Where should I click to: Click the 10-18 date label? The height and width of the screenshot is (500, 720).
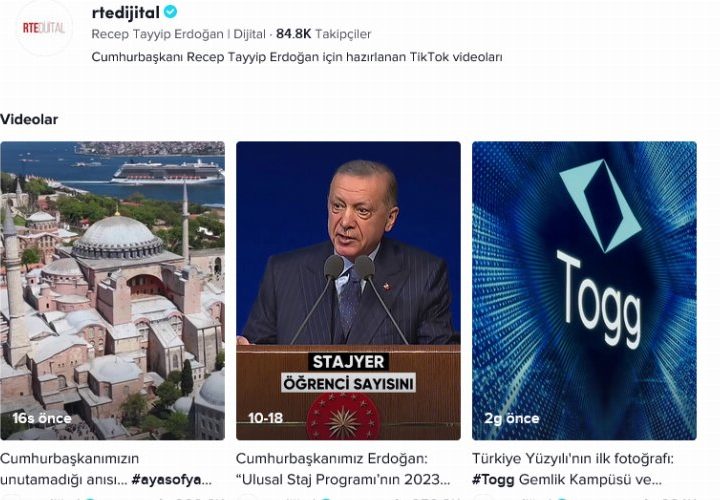265,418
